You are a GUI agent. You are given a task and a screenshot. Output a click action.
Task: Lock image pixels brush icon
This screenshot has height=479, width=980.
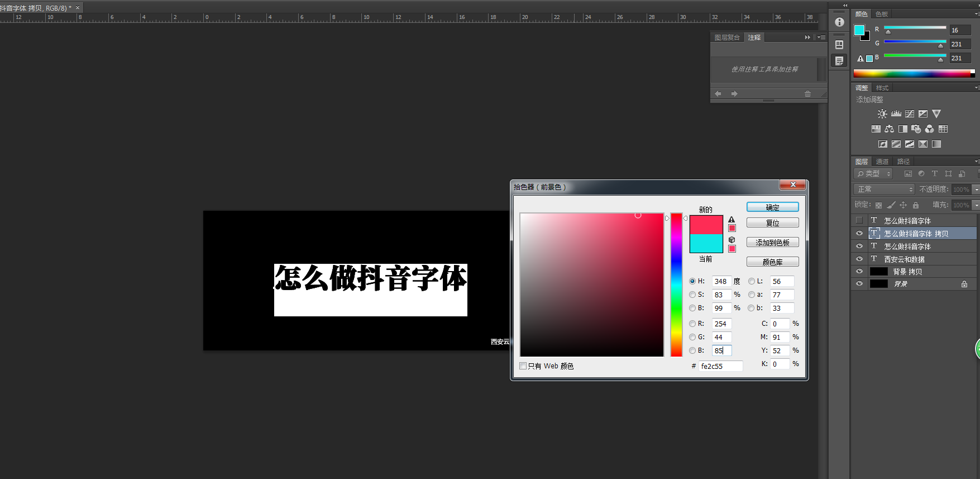point(891,205)
